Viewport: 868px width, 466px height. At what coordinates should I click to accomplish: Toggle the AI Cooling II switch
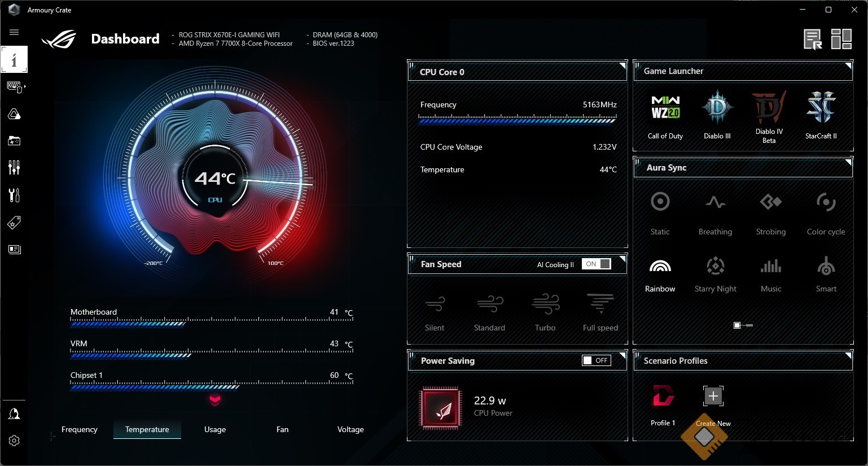pyautogui.click(x=597, y=264)
